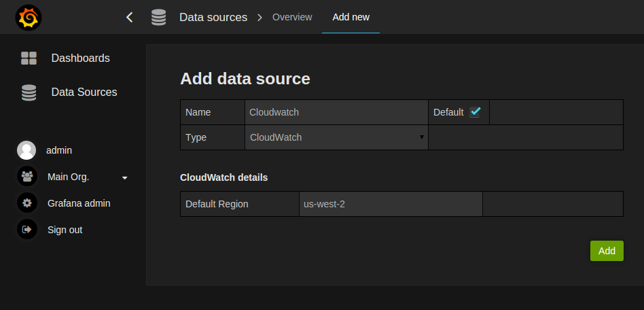This screenshot has width=644, height=310.
Task: Click the back arrow chevron
Action: 130,17
